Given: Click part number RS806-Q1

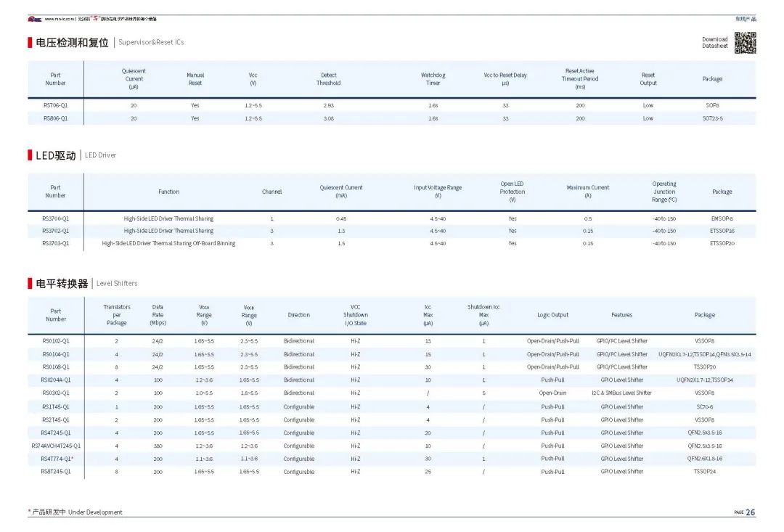Looking at the screenshot, I should pos(55,118).
